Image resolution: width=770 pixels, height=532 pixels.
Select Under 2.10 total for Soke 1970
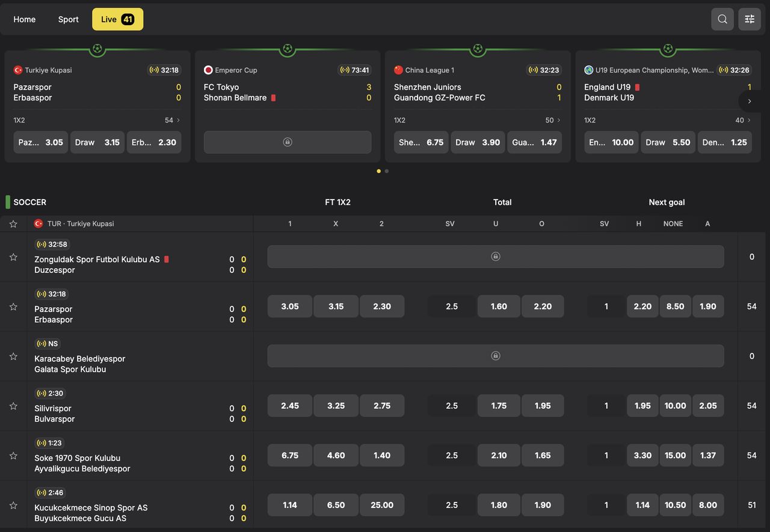[x=499, y=455]
